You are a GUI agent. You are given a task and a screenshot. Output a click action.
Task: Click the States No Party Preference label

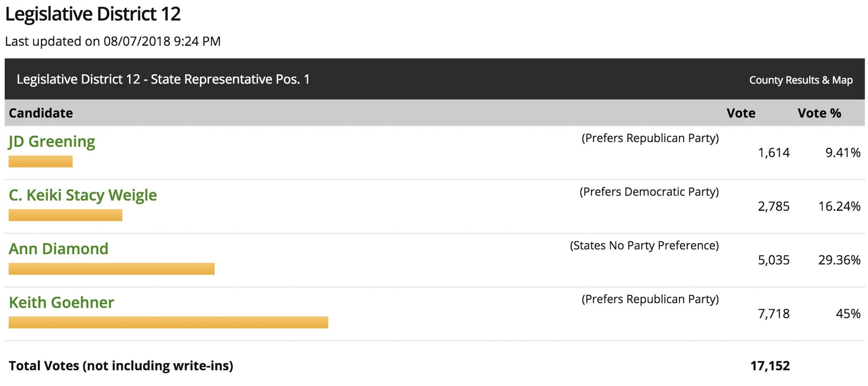coord(644,246)
